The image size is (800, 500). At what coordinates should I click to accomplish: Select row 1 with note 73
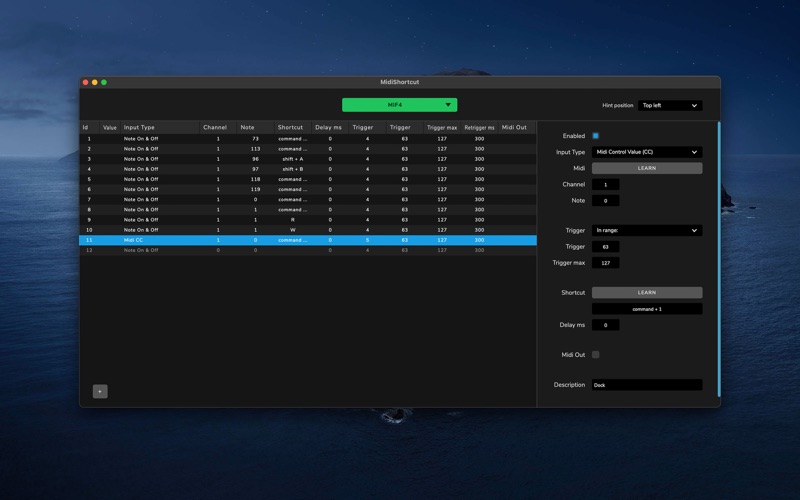pos(308,139)
